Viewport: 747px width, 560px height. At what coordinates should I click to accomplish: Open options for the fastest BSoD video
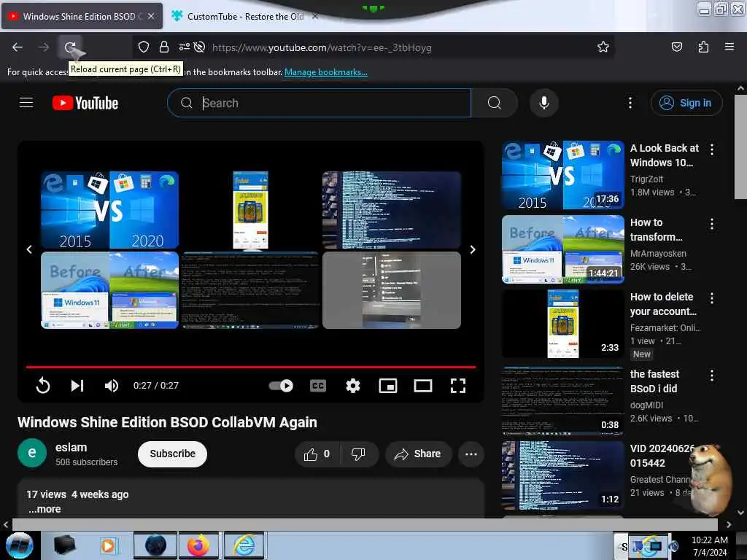pos(712,376)
